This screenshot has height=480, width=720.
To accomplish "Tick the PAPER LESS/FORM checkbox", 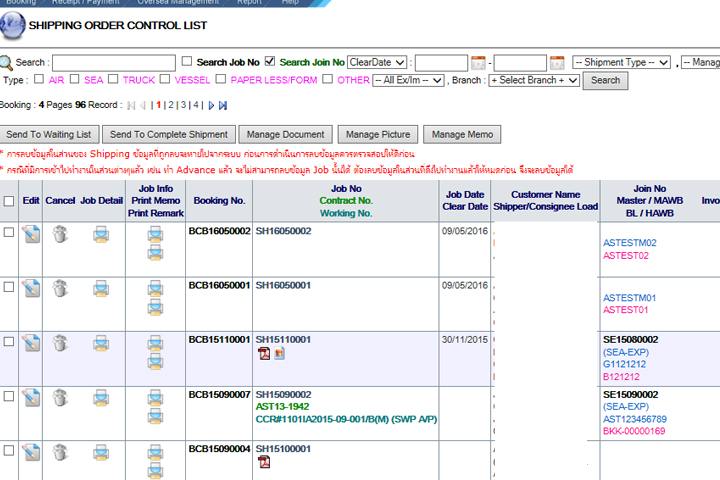I will click(221, 79).
